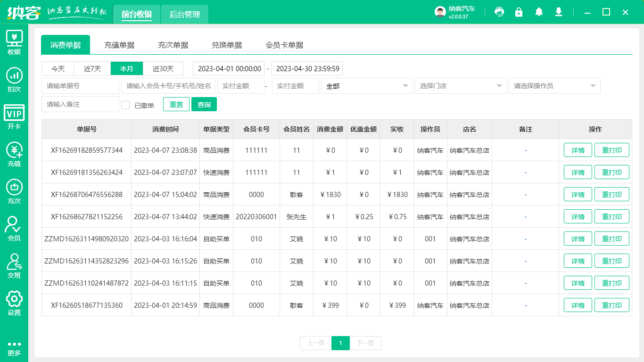Open the 设置 settings gear icon
This screenshot has height=362, width=644.
(x=14, y=303)
